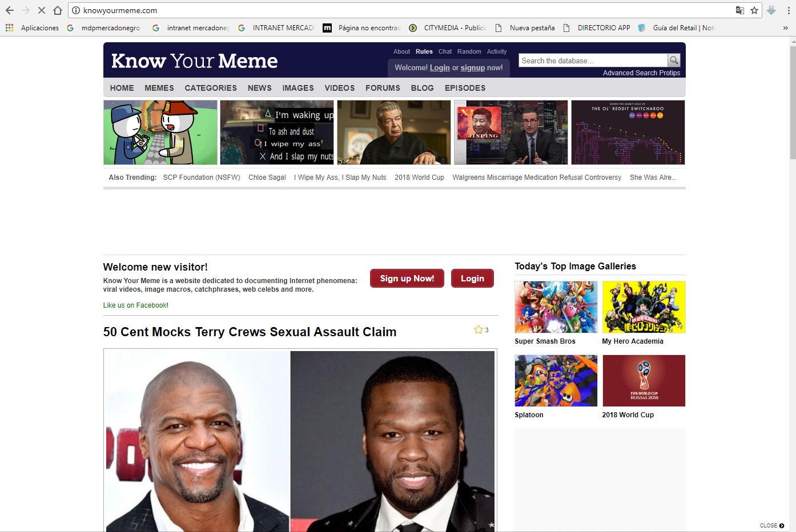Open the BLOG nav item
This screenshot has width=796, height=532.
423,88
